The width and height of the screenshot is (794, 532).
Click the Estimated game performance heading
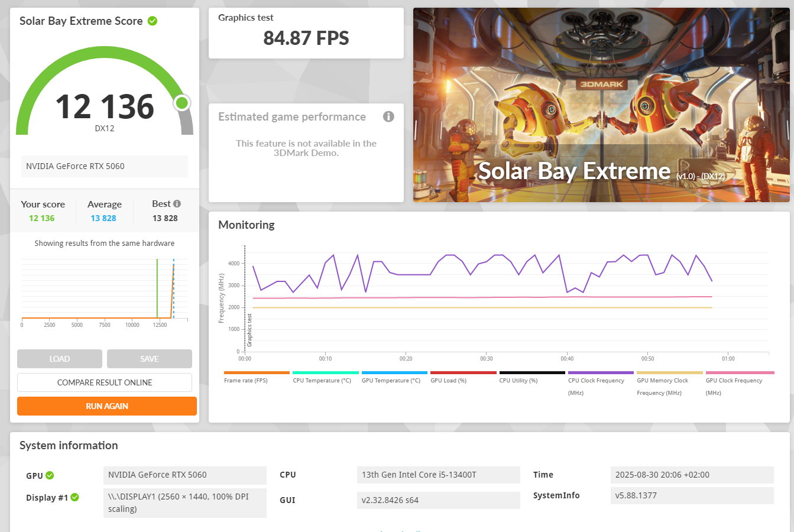tap(292, 117)
